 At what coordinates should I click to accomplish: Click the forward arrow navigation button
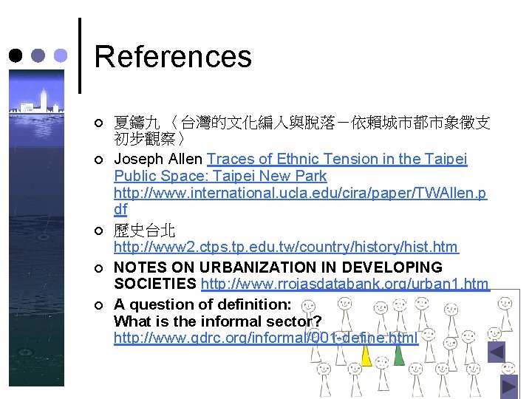pyautogui.click(x=509, y=386)
